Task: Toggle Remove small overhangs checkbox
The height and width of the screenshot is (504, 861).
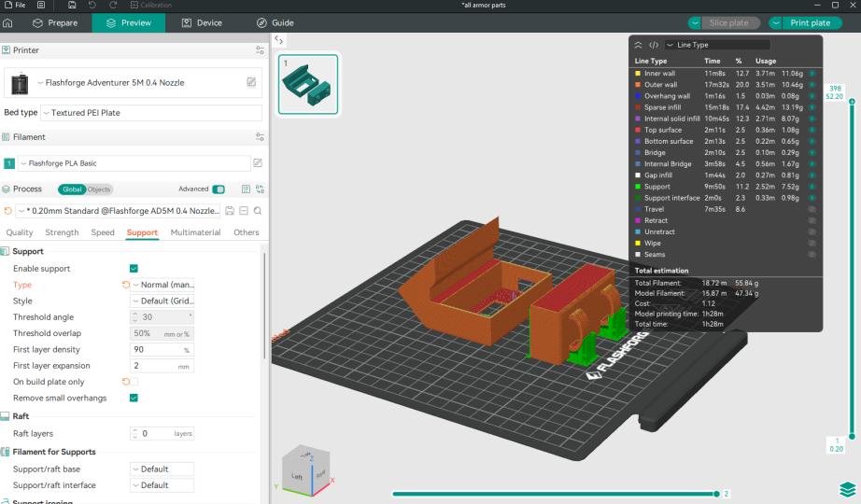Action: tap(134, 398)
